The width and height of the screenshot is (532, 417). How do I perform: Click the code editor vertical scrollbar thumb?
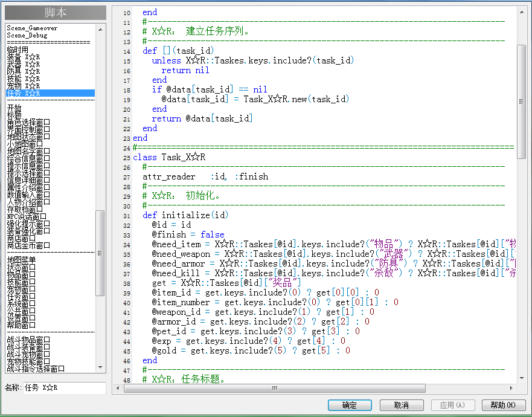522,102
